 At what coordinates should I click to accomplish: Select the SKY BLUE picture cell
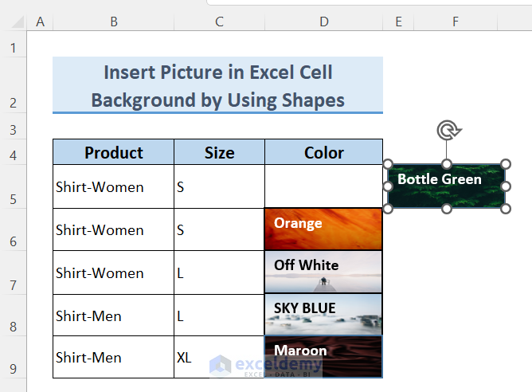323,314
